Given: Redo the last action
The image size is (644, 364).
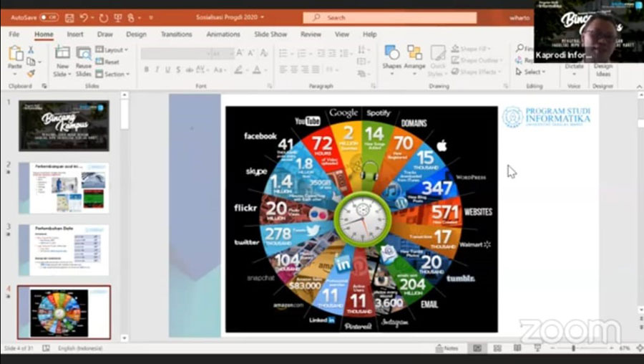Looking at the screenshot, I should coord(104,18).
